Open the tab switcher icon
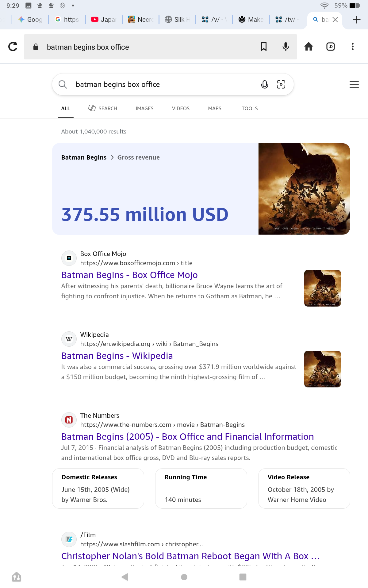 click(x=331, y=47)
